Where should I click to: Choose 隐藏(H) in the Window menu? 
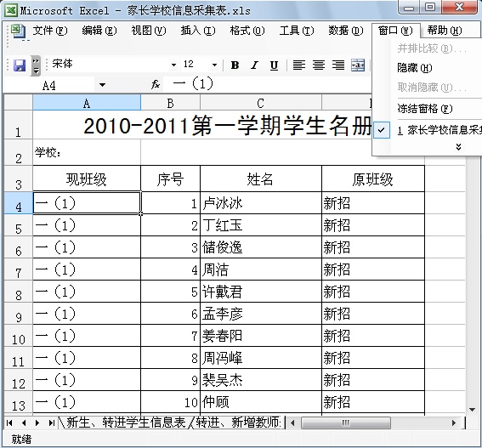click(x=414, y=68)
